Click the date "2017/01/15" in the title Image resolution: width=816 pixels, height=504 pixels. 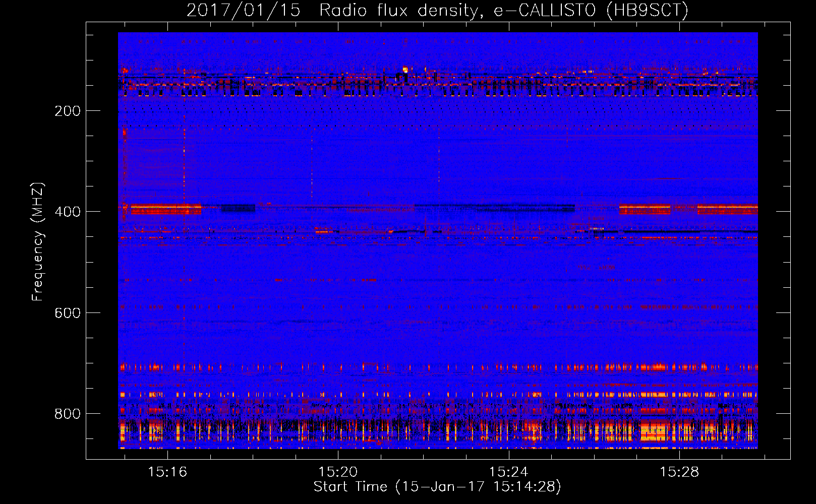pyautogui.click(x=244, y=10)
